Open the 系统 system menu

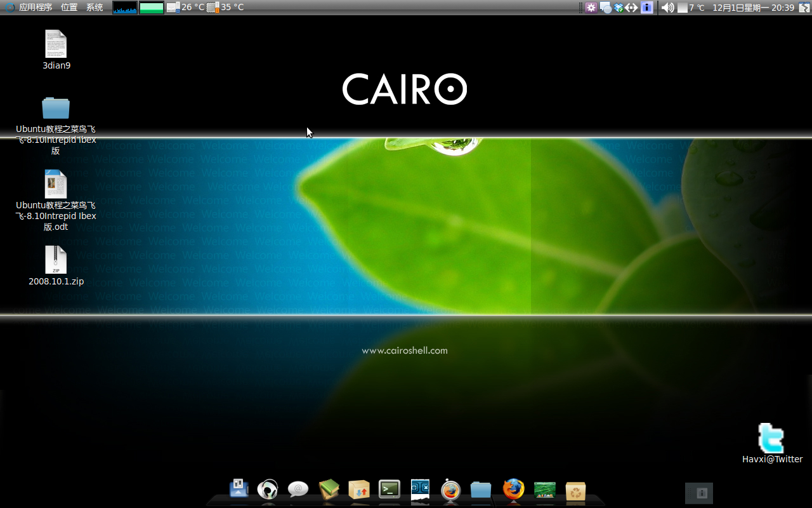point(95,8)
